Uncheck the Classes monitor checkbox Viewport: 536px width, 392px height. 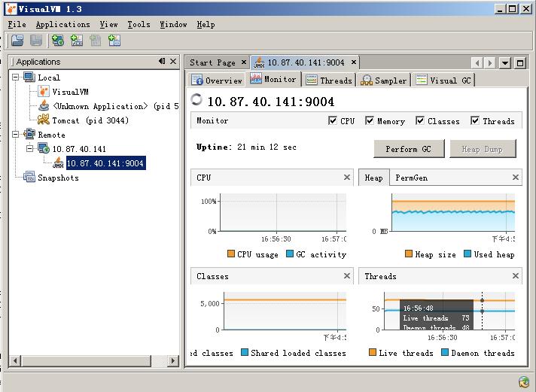(420, 120)
